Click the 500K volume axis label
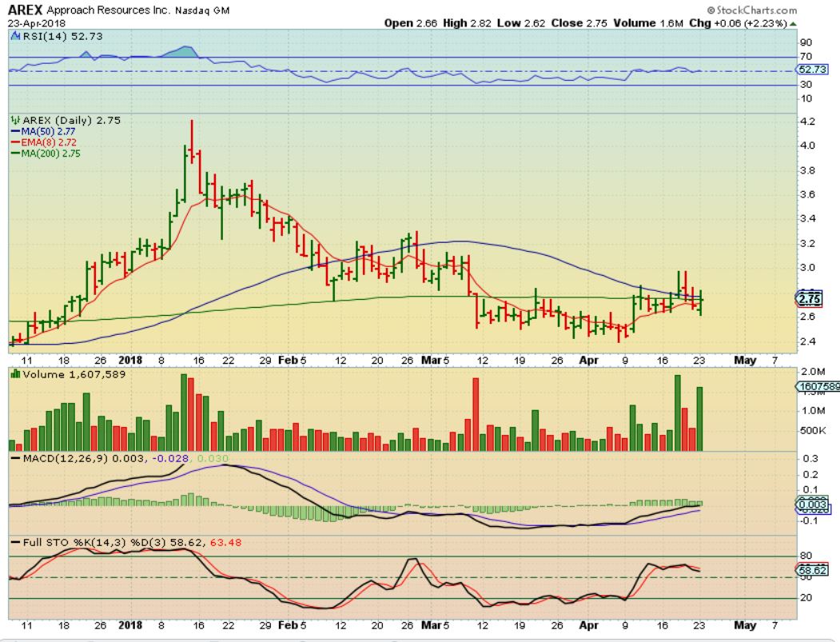Viewport: 840px width, 642px height. click(813, 430)
